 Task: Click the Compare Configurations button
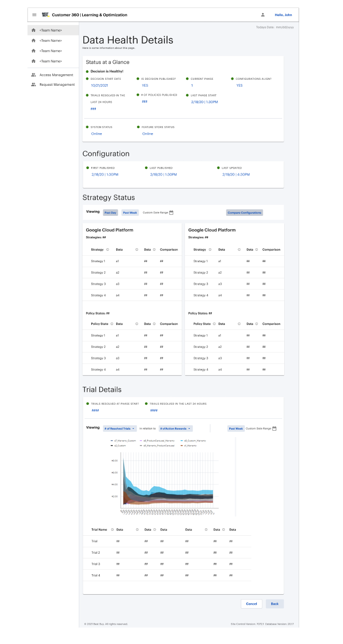click(244, 213)
